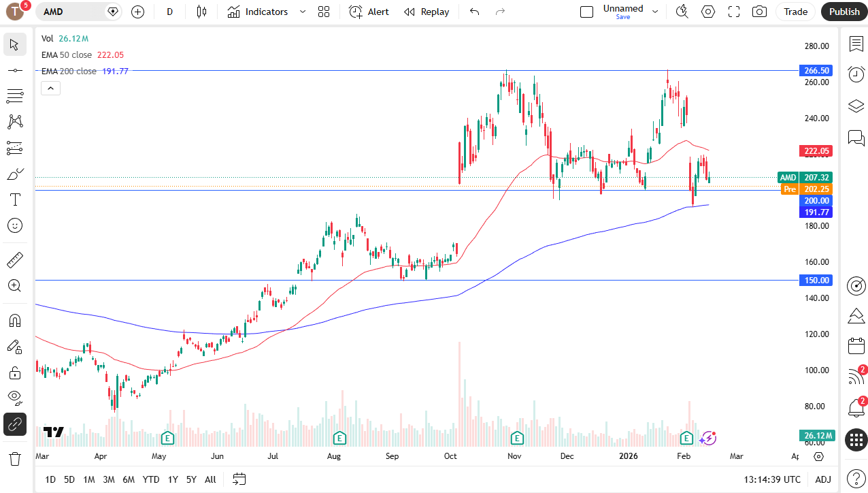Viewport: 868px width, 493px height.
Task: Enter fullscreen mode
Action: [x=734, y=12]
